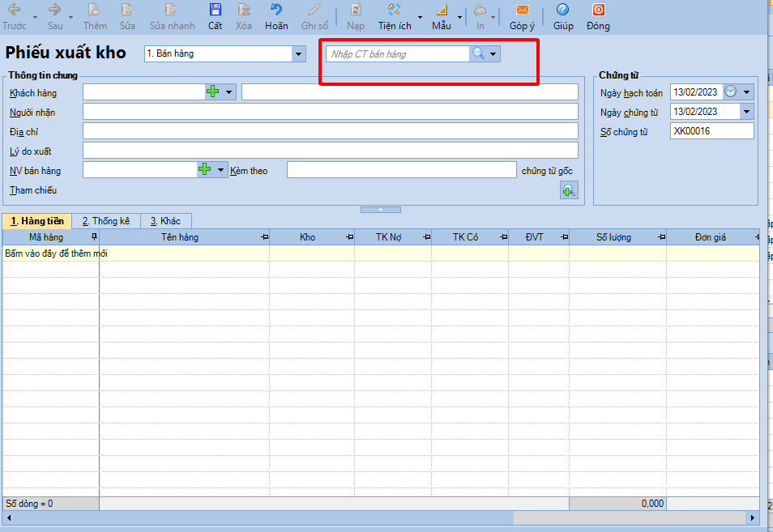
Task: Click the Người nhận text field
Action: (331, 111)
